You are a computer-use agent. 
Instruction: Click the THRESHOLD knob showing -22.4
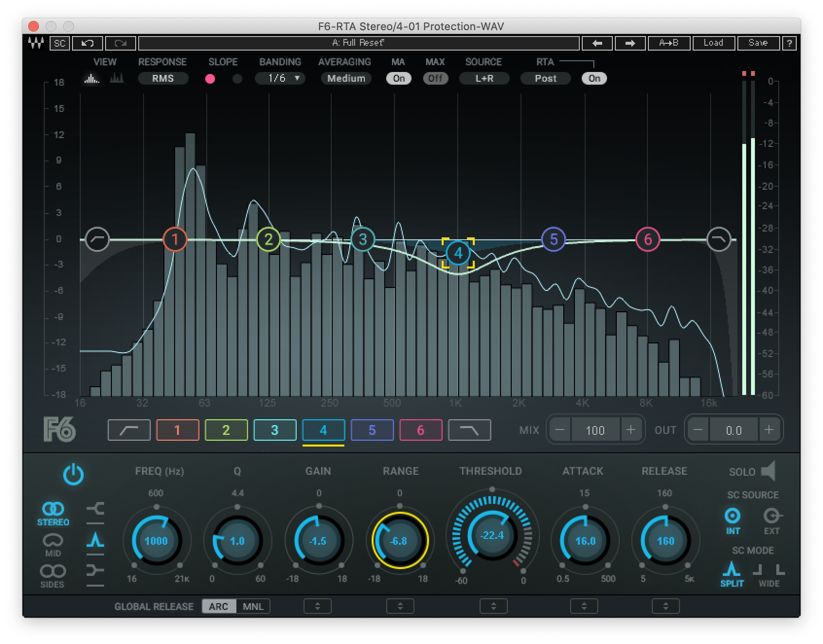point(492,535)
